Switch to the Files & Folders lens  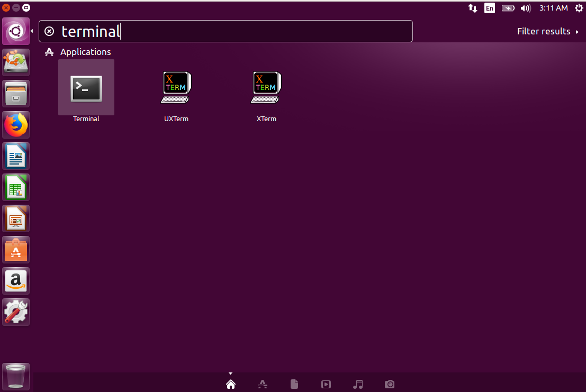pos(294,384)
